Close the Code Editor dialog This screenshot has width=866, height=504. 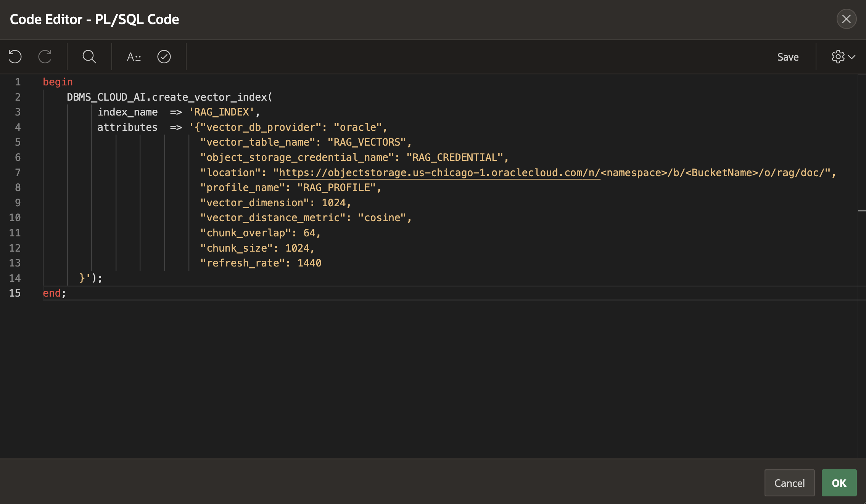click(846, 19)
